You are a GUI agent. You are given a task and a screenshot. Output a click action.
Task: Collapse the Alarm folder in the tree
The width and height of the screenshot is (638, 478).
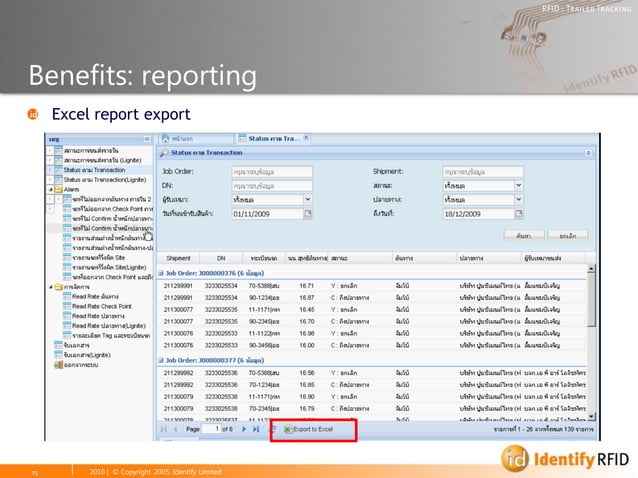click(x=50, y=188)
